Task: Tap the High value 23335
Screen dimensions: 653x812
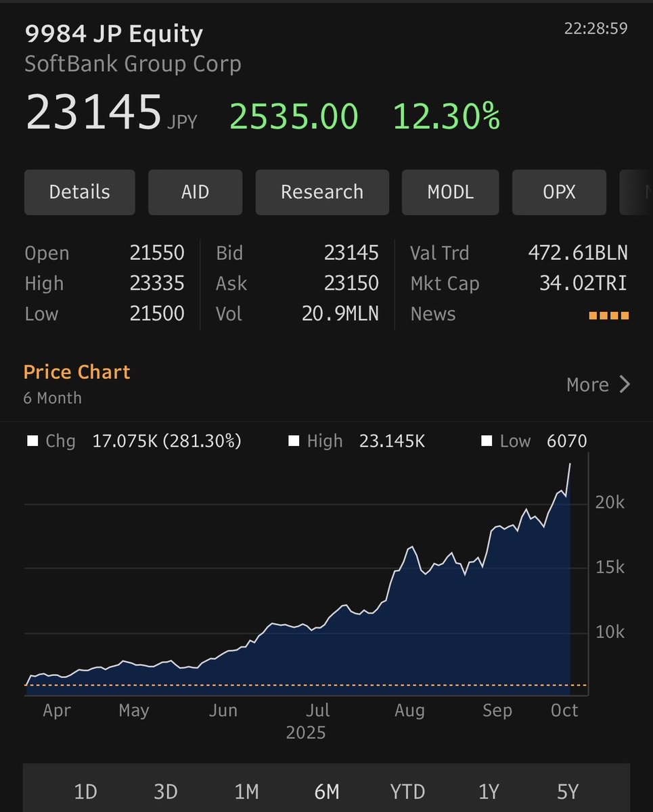Action: coord(157,283)
